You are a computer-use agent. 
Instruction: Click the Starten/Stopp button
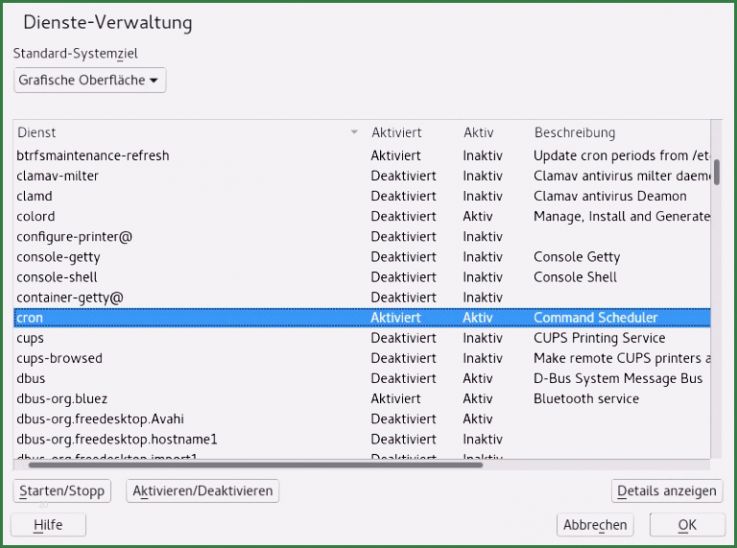tap(62, 491)
